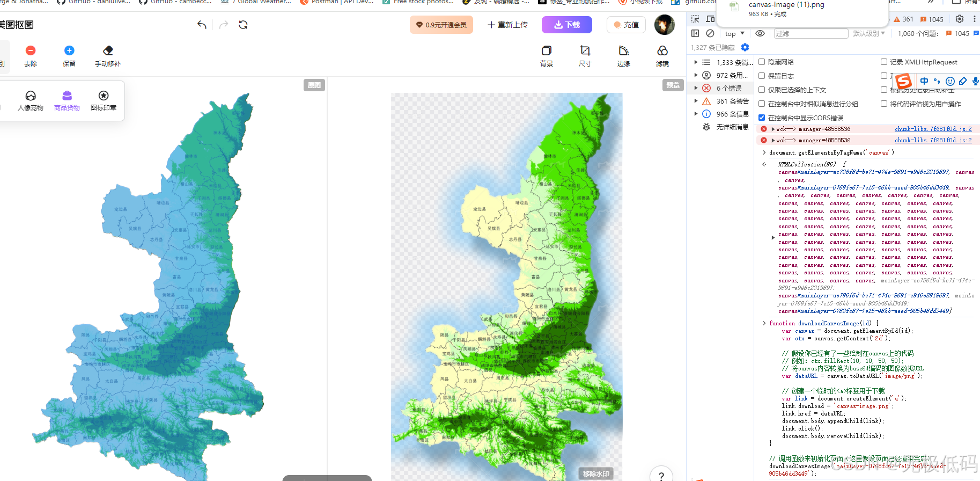Pick the 商品货物 cutout mode
The image size is (980, 481).
67,100
